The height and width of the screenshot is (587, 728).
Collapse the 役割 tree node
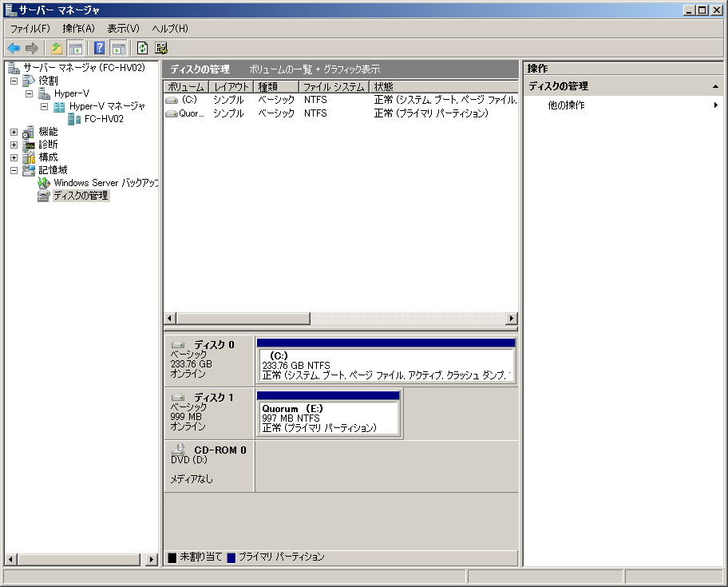pos(14,81)
